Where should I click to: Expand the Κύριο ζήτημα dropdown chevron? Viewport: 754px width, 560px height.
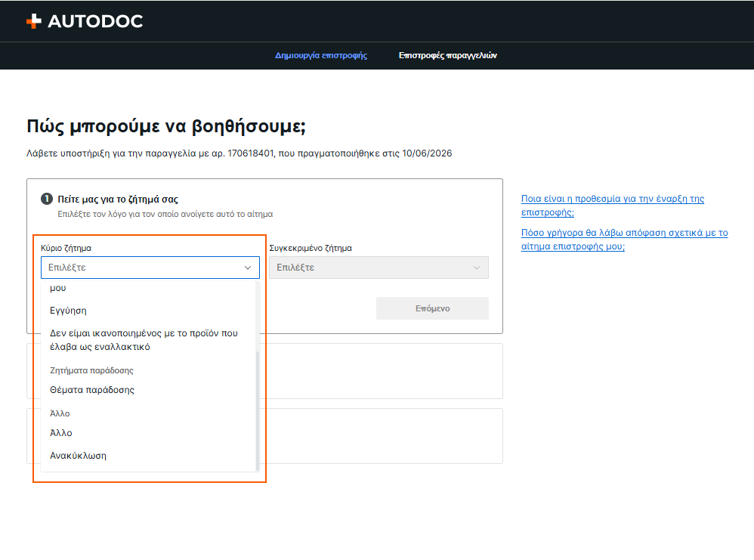pos(248,268)
